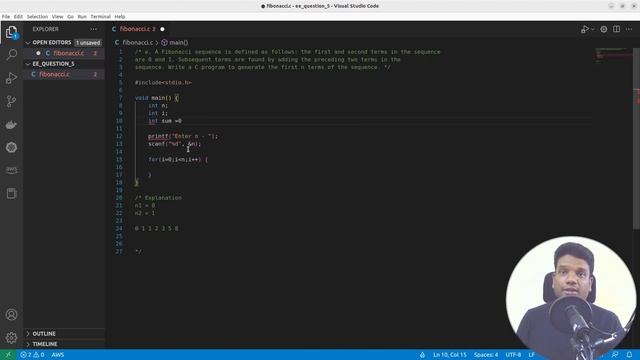Image resolution: width=640 pixels, height=360 pixels.
Task: Click the '0 1 1 2 3 5 8' line
Action: [x=156, y=229]
